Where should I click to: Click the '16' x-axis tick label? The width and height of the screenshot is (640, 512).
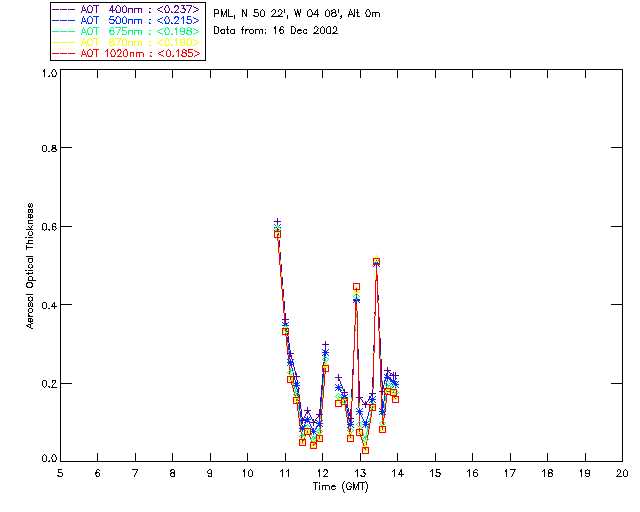[x=473, y=473]
